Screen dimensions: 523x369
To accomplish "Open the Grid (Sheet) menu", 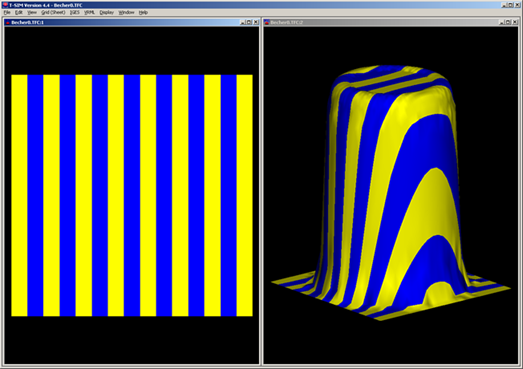I will coord(53,12).
